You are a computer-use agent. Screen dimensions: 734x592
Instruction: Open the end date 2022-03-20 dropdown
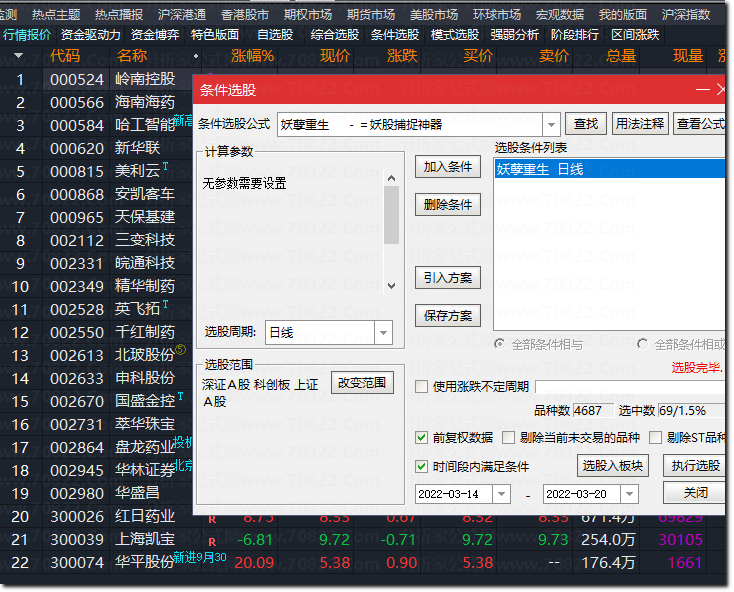[x=630, y=494]
